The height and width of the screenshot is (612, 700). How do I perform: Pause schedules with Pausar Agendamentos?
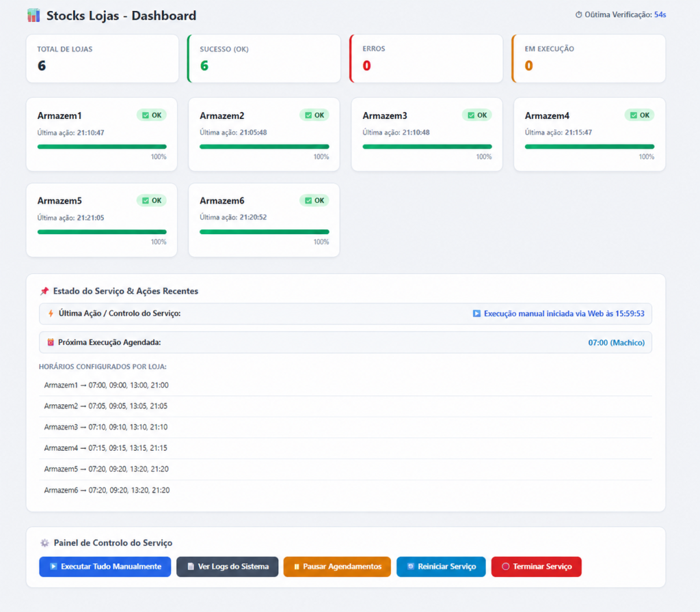click(337, 566)
